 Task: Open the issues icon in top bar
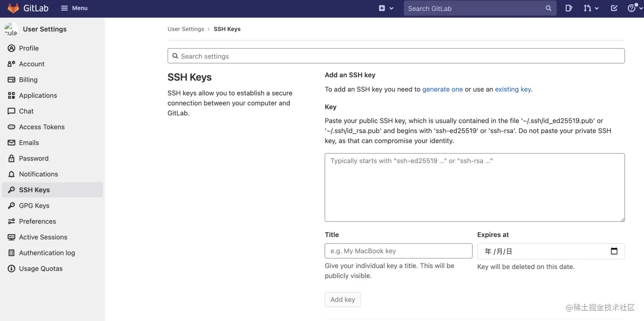click(x=569, y=8)
